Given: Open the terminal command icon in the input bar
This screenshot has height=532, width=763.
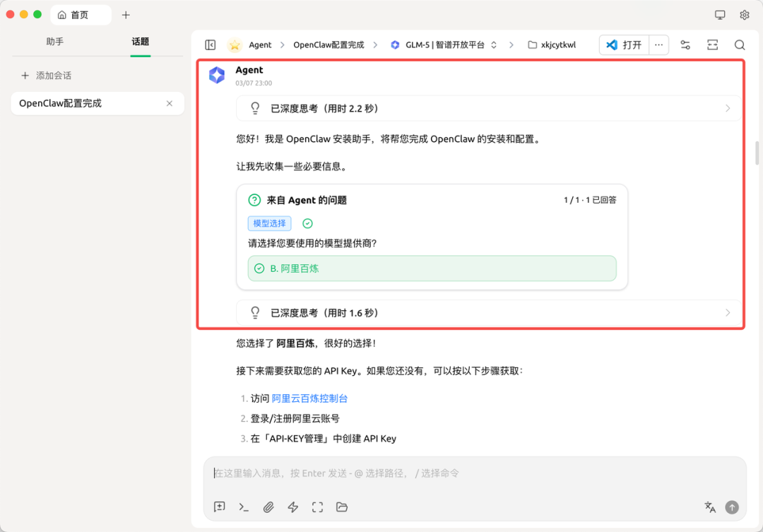Looking at the screenshot, I should (x=244, y=507).
